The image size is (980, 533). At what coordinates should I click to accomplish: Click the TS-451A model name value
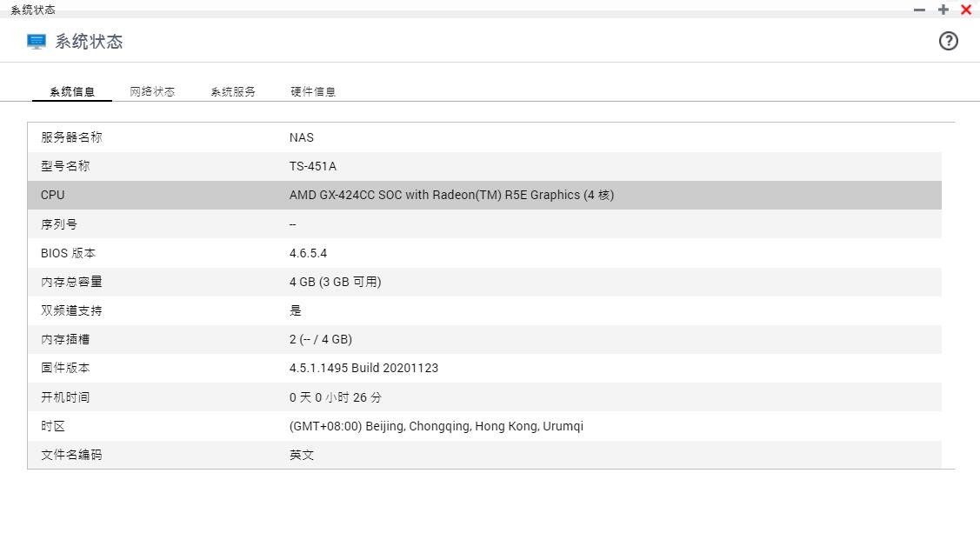coord(312,166)
